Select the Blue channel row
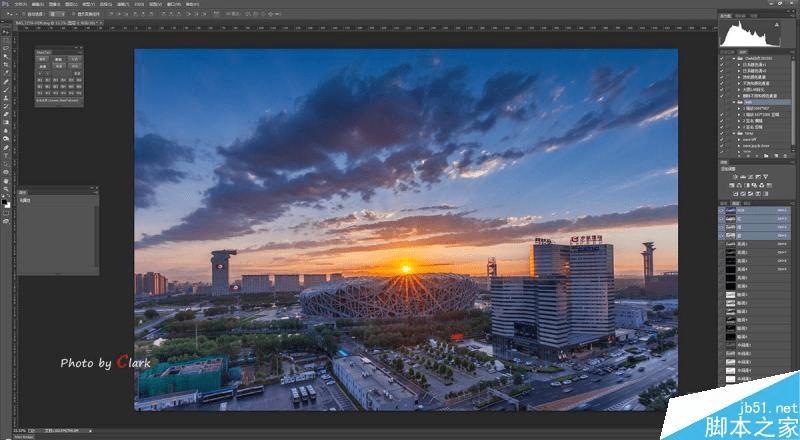 755,235
